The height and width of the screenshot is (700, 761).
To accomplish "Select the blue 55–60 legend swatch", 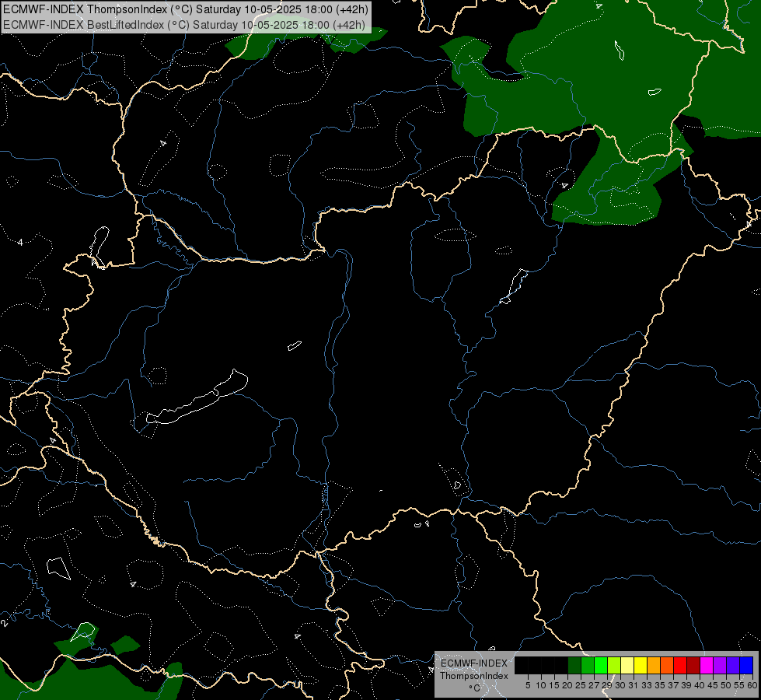I will (746, 665).
